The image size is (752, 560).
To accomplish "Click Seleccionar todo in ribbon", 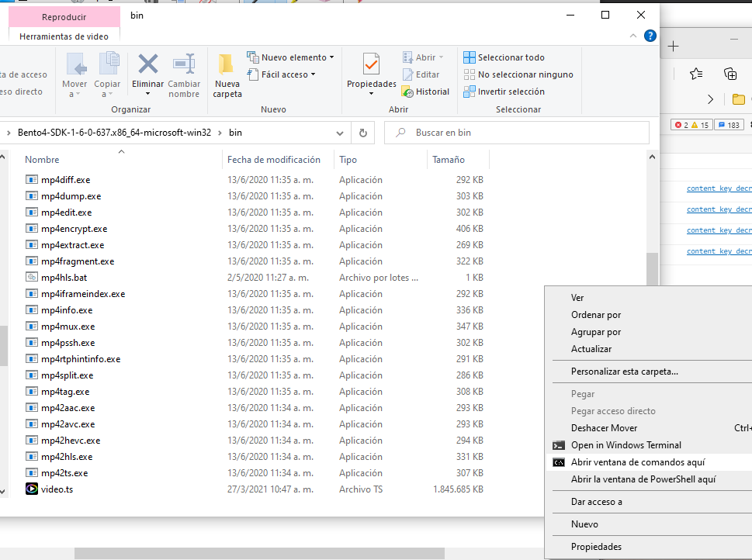I will pyautogui.click(x=504, y=57).
